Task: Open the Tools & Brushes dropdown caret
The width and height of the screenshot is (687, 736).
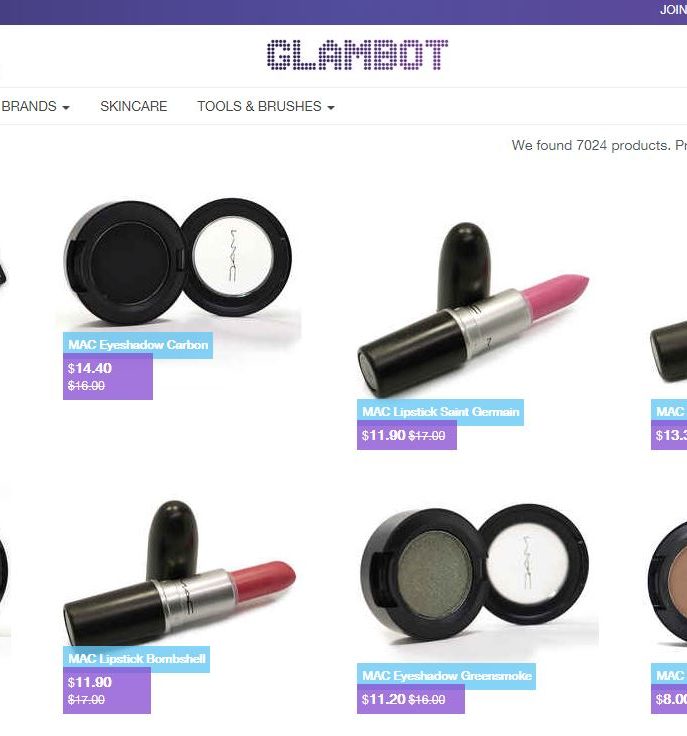Action: tap(331, 107)
